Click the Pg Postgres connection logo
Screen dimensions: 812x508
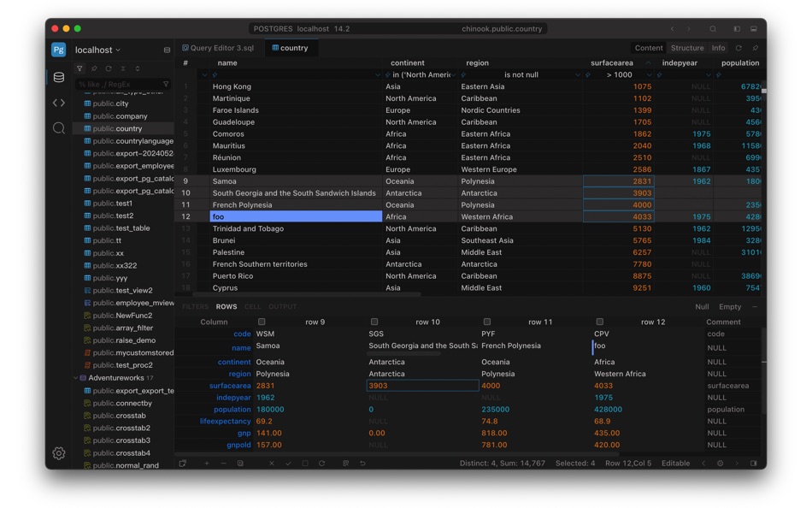coord(58,50)
